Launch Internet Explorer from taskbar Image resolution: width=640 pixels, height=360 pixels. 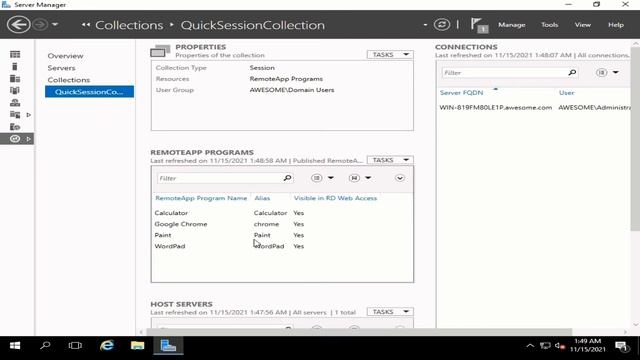[107, 346]
